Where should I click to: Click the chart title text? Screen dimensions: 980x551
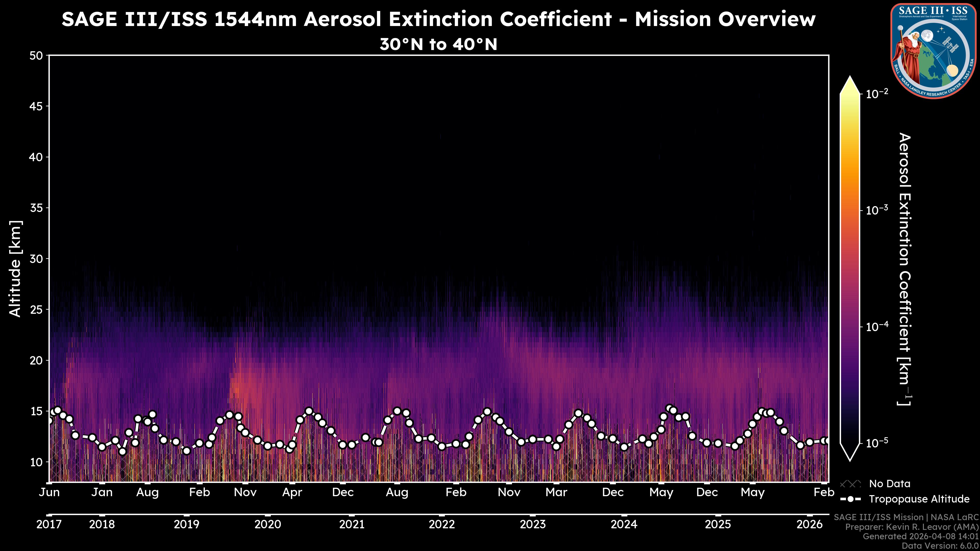pyautogui.click(x=438, y=19)
